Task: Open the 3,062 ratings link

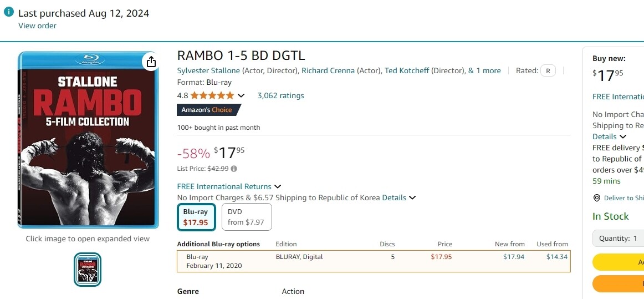Action: point(280,95)
